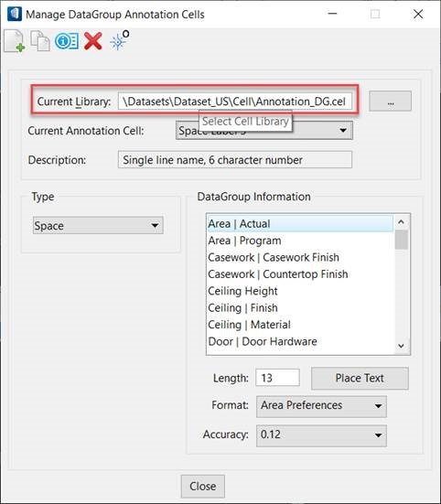This screenshot has height=504, width=441.
Task: Click the Description text field
Action: coord(235,160)
